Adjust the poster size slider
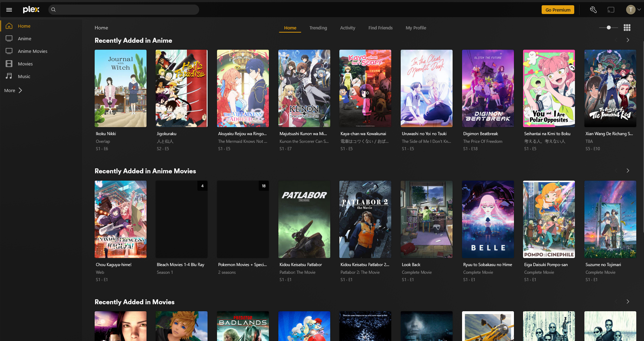 coord(609,28)
